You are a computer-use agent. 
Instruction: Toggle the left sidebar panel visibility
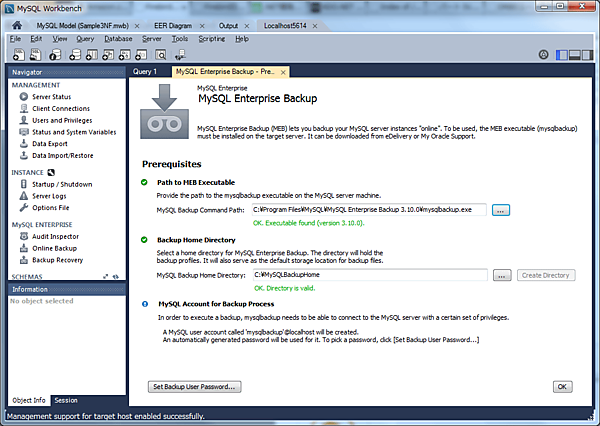pyautogui.click(x=561, y=55)
